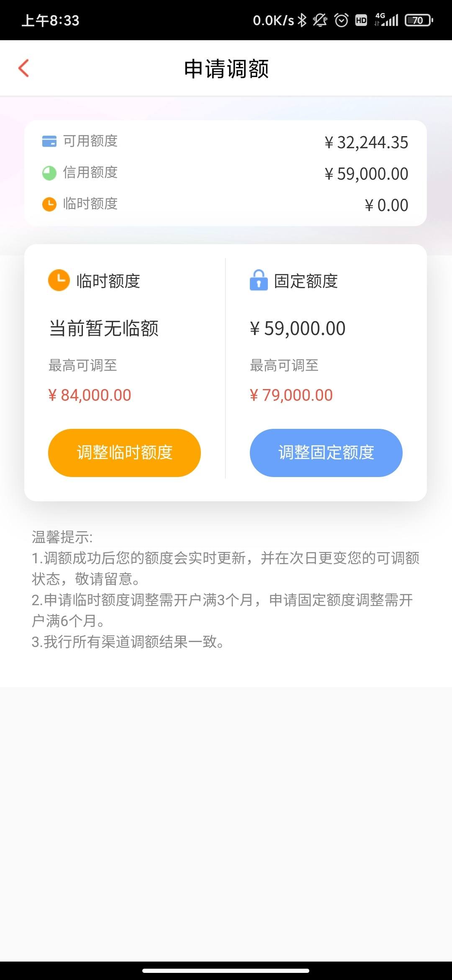This screenshot has height=980, width=452.
Task: Tap the large orange clock icon in card
Action: coord(59,280)
